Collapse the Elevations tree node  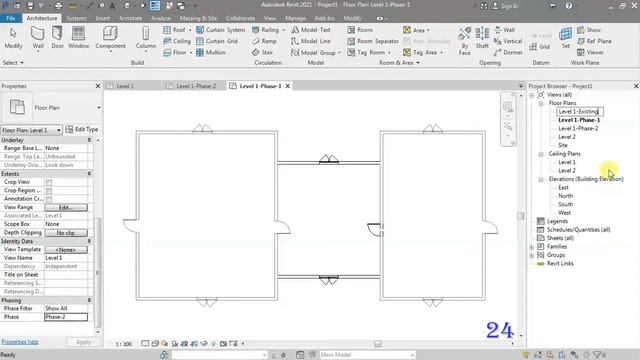[541, 180]
